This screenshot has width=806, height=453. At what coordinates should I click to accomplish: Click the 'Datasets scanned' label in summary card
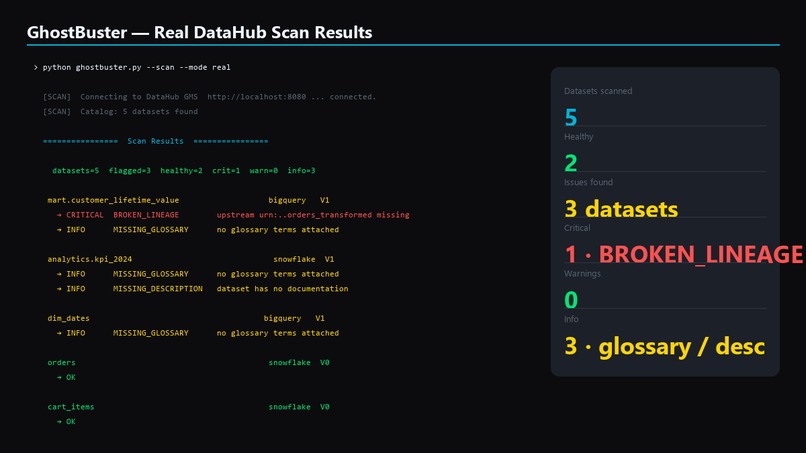[598, 91]
